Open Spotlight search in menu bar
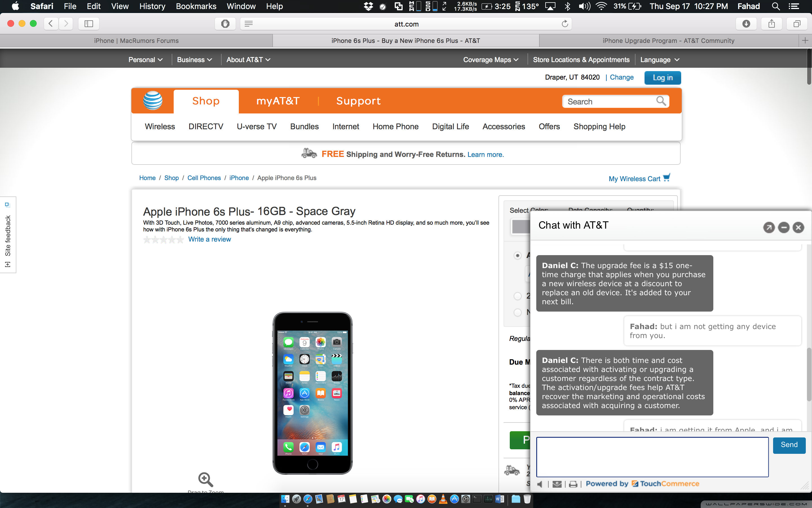The width and height of the screenshot is (812, 508). click(775, 6)
